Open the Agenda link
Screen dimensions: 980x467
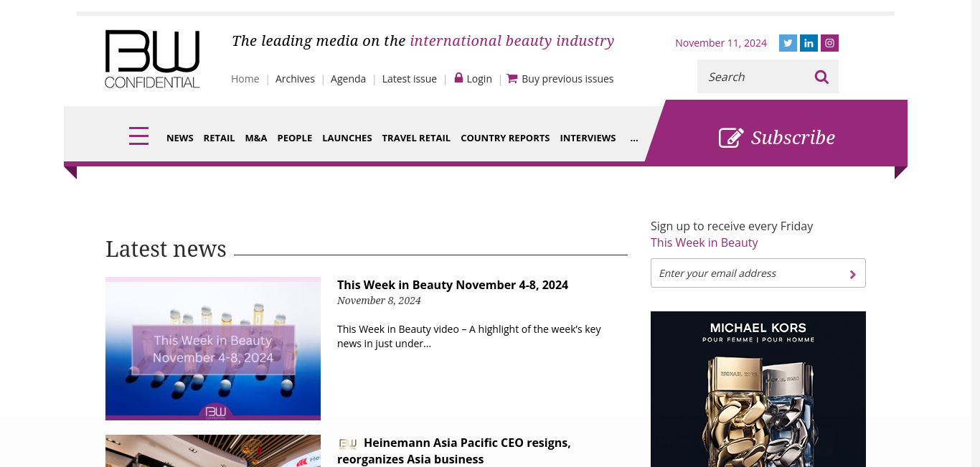[x=348, y=79]
